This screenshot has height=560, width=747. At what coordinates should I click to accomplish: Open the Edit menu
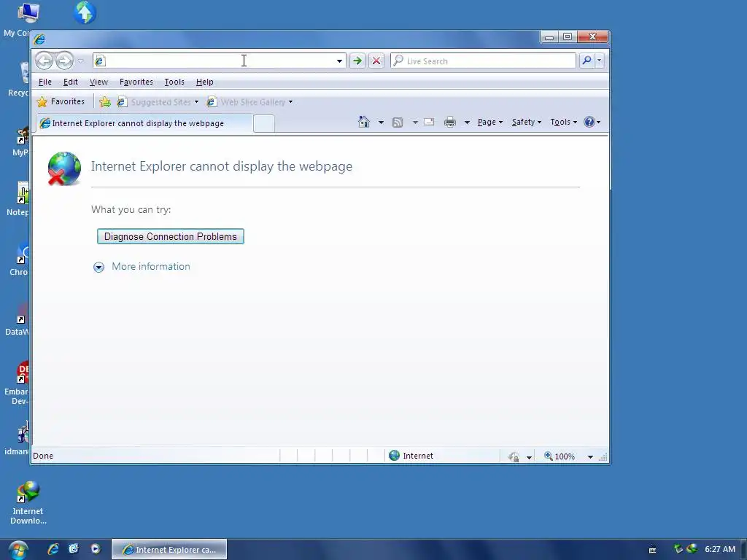click(x=71, y=82)
